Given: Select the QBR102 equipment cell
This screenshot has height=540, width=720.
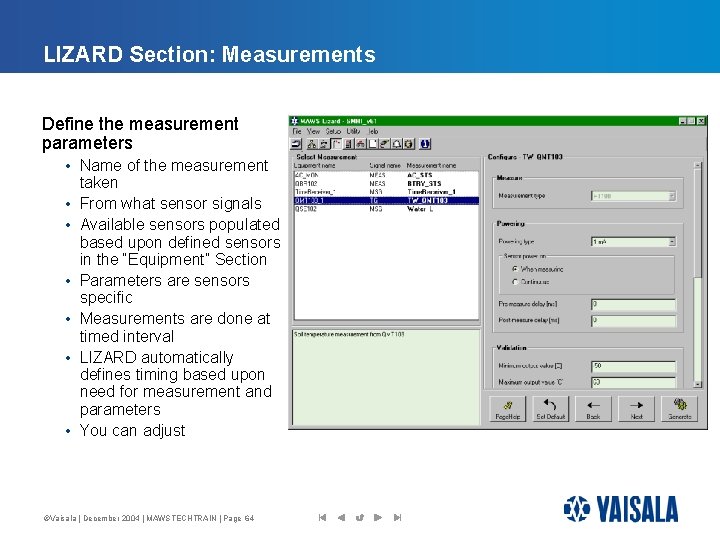Looking at the screenshot, I should tap(306, 183).
